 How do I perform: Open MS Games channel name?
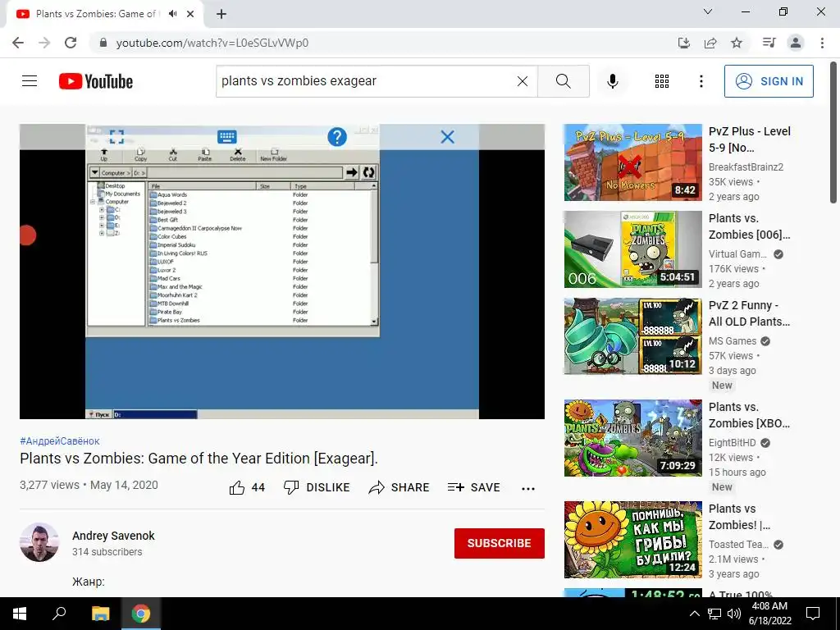pyautogui.click(x=733, y=341)
